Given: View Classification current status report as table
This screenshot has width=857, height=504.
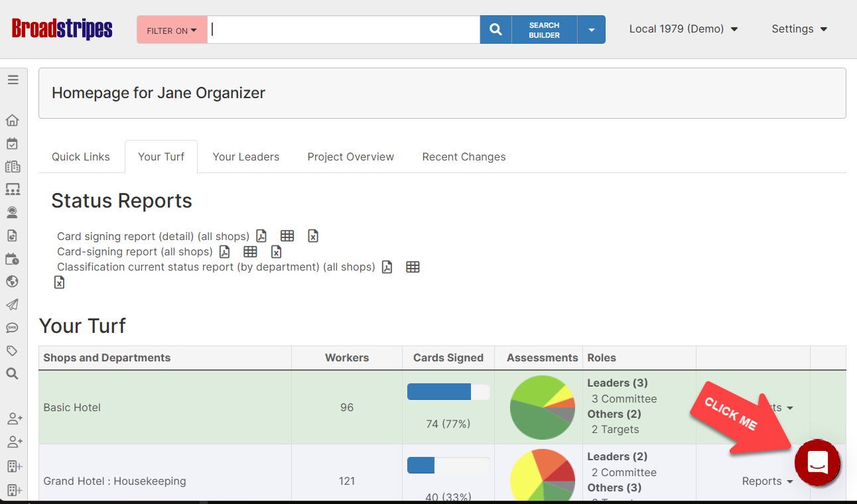Looking at the screenshot, I should click(413, 267).
